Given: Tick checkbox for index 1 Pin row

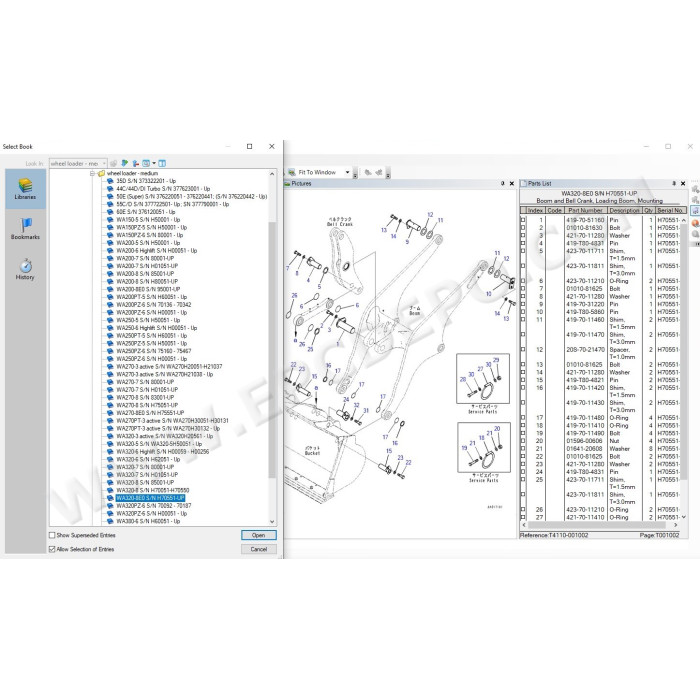Looking at the screenshot, I should click(x=523, y=220).
